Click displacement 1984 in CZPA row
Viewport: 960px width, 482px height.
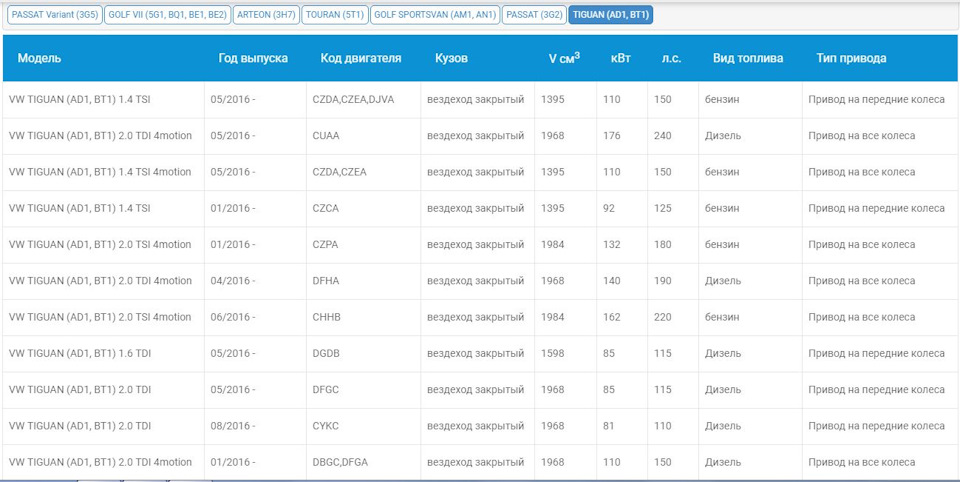[553, 244]
